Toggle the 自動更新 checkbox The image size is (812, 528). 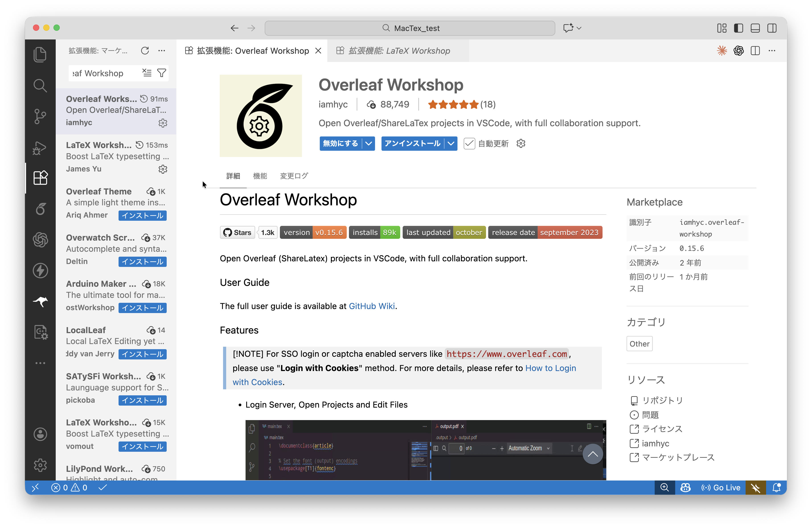pos(470,144)
